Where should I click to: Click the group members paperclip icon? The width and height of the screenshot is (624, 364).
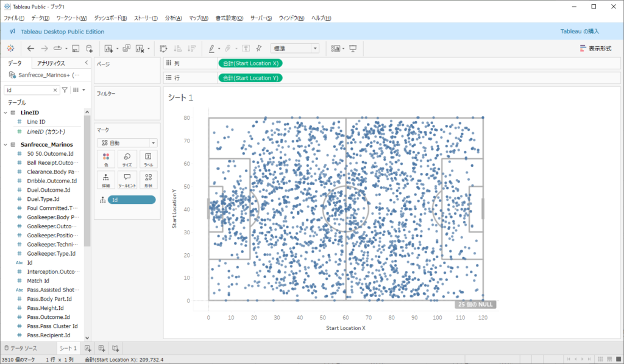click(228, 49)
